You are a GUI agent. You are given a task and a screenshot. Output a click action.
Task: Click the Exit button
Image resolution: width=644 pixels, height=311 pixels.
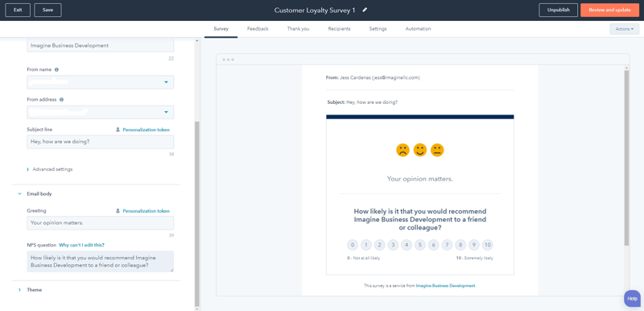(x=18, y=10)
